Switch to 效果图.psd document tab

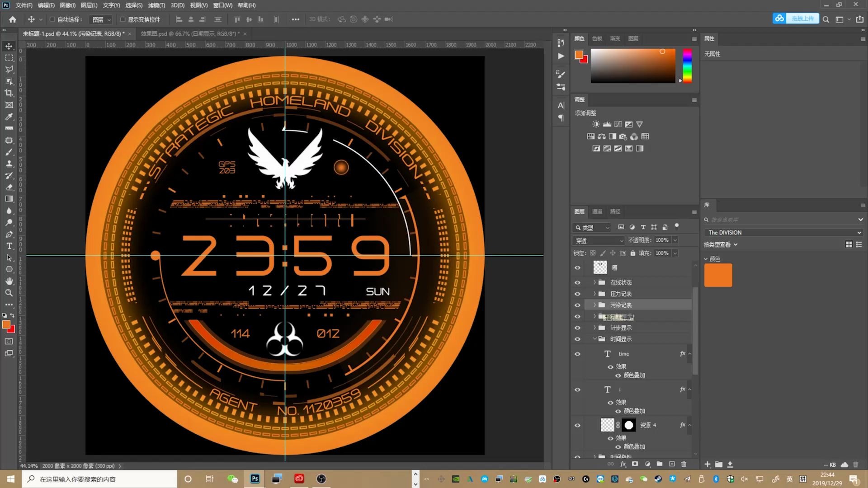click(189, 34)
